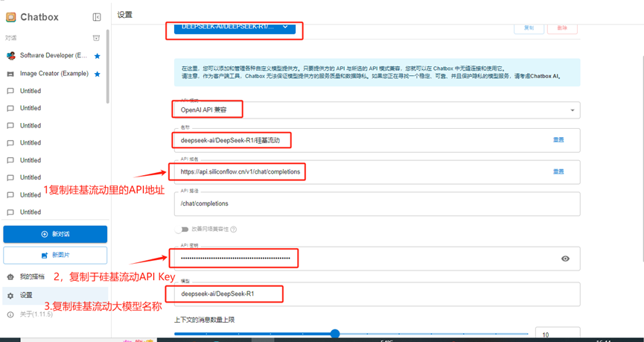This screenshot has height=342, width=644.
Task: Click the image icon on new image button
Action: point(45,256)
